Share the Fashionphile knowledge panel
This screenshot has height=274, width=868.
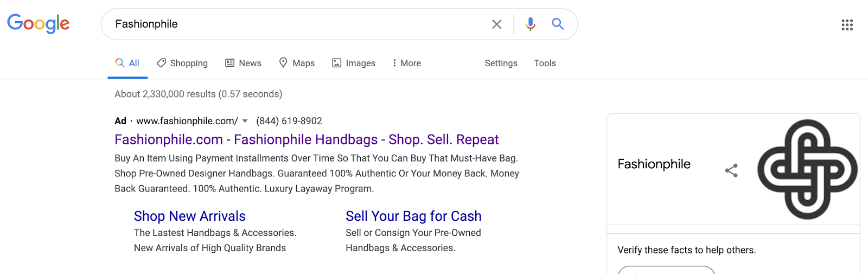tap(731, 170)
